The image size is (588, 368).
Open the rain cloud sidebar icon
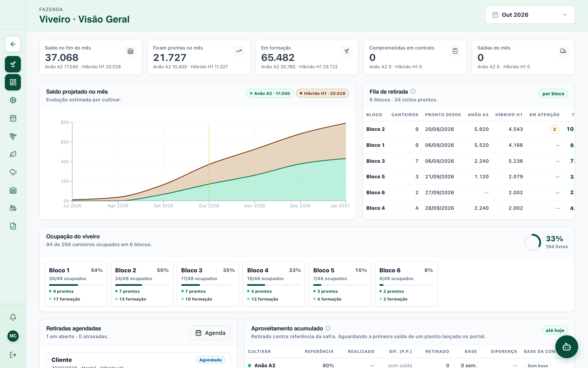pyautogui.click(x=13, y=172)
